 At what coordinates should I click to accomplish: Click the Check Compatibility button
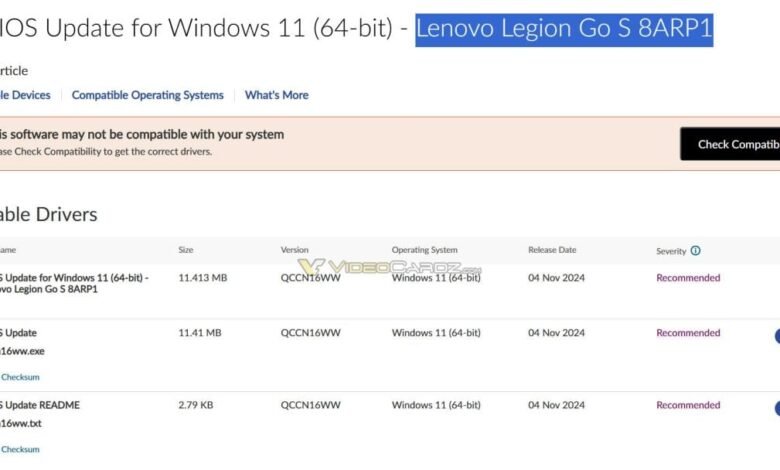[730, 144]
